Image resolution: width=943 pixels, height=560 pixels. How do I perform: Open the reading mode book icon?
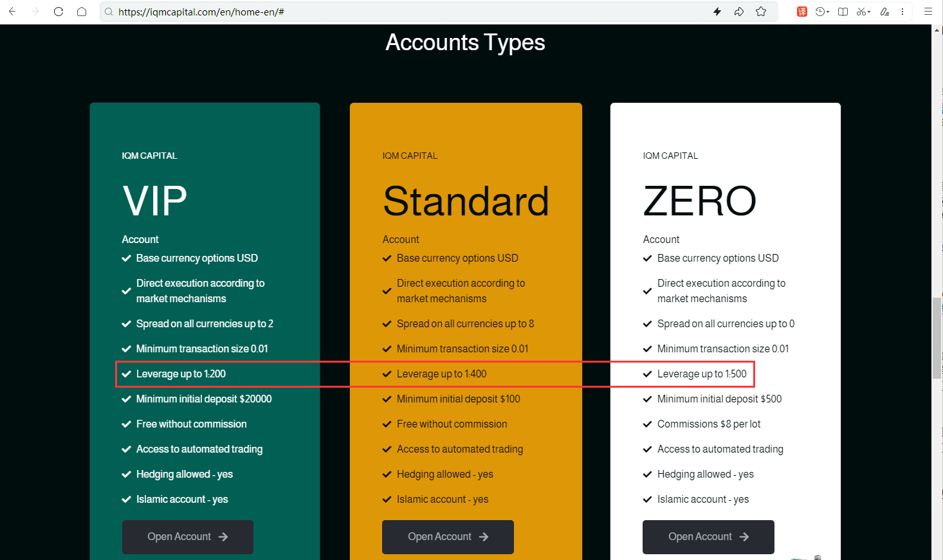pyautogui.click(x=843, y=12)
